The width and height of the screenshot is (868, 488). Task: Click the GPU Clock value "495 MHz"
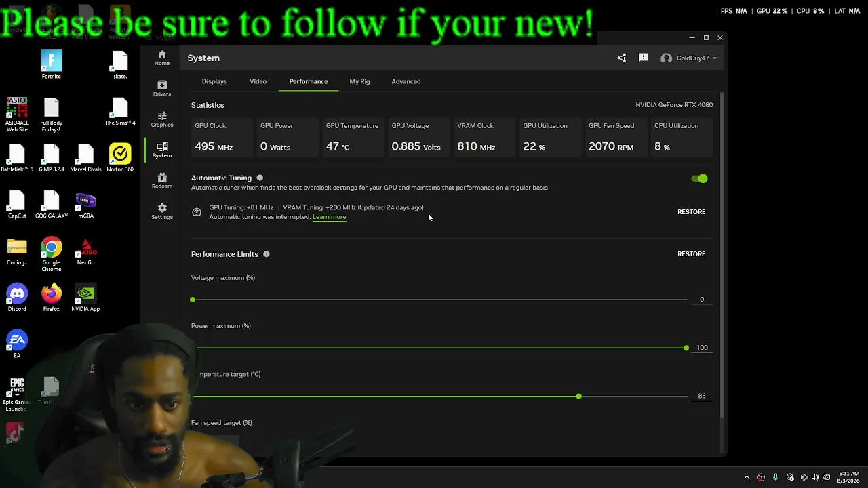click(x=214, y=146)
